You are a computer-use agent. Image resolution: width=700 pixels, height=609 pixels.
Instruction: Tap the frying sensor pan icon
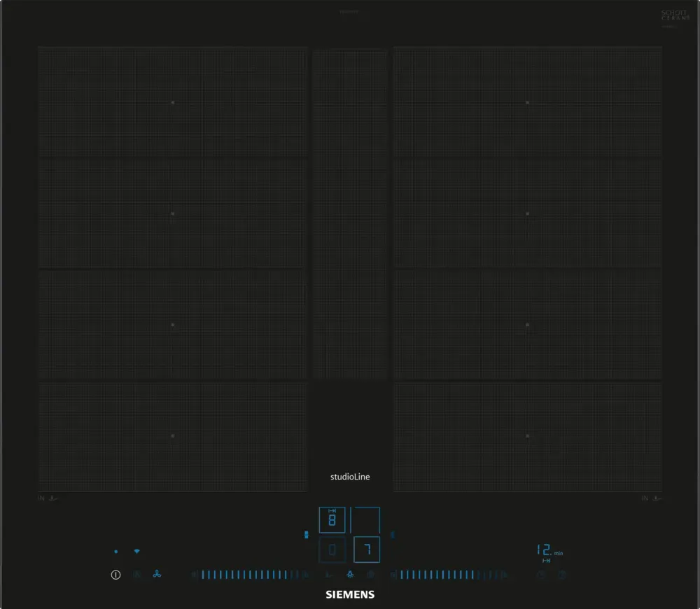[x=329, y=575]
